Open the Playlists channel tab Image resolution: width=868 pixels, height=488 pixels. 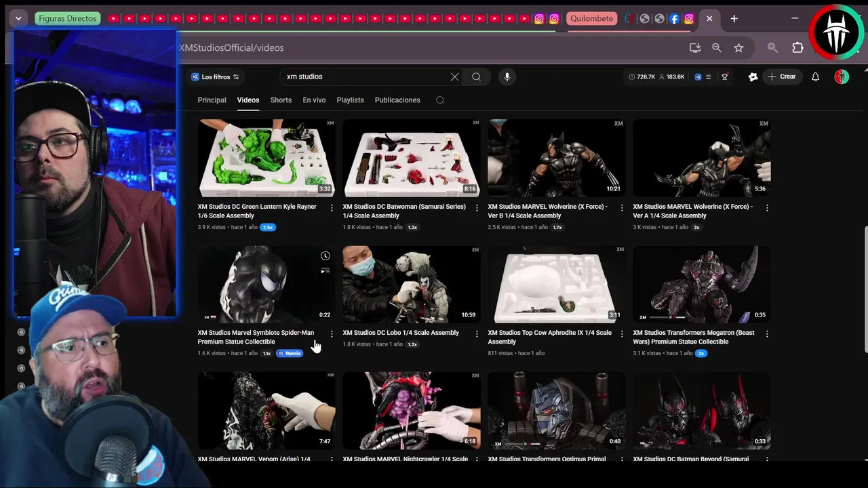(x=350, y=100)
